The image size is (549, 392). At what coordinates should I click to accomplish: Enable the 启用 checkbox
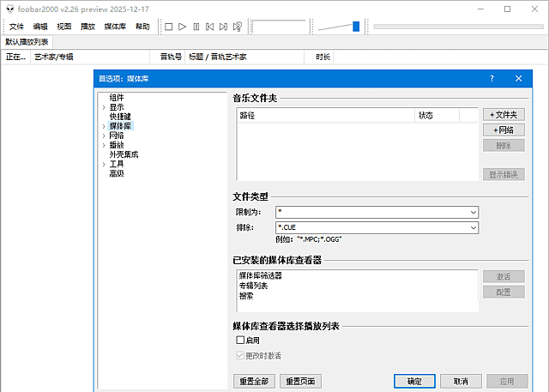[240, 340]
